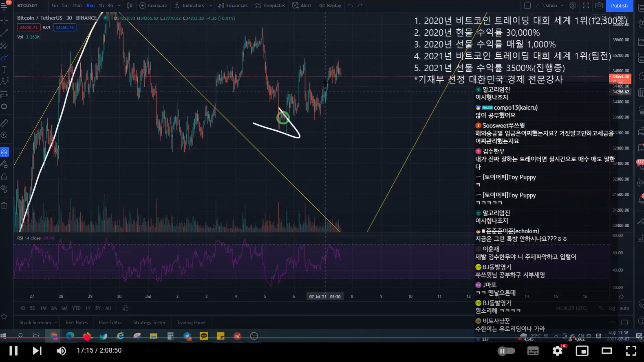Image resolution: width=644 pixels, height=362 pixels.
Task: Open candlestick chart style selector
Action: [x=130, y=6]
